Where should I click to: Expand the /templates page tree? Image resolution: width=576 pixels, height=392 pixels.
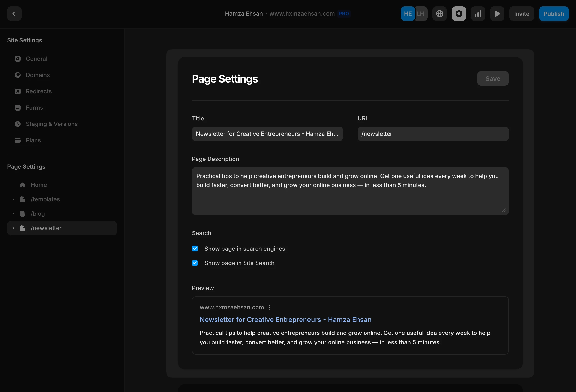pos(14,199)
